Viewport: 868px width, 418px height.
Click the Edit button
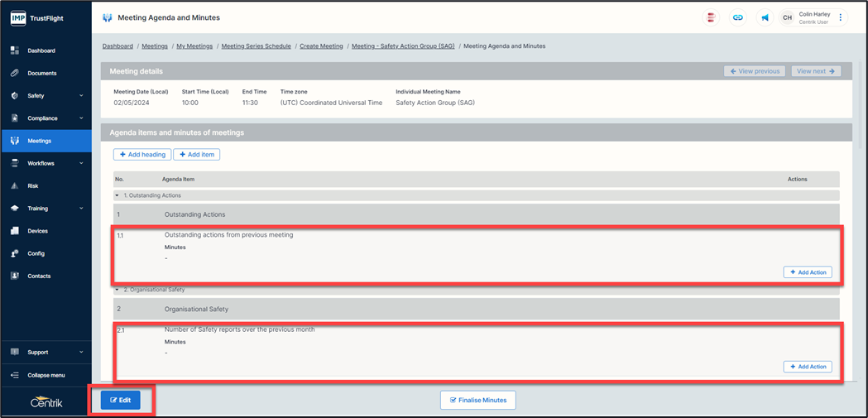point(121,400)
